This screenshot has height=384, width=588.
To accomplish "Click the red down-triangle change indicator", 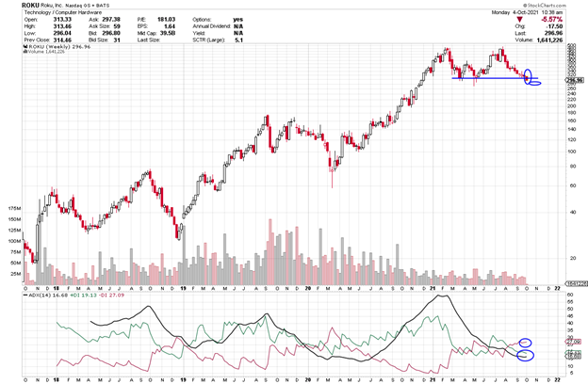I will (520, 20).
